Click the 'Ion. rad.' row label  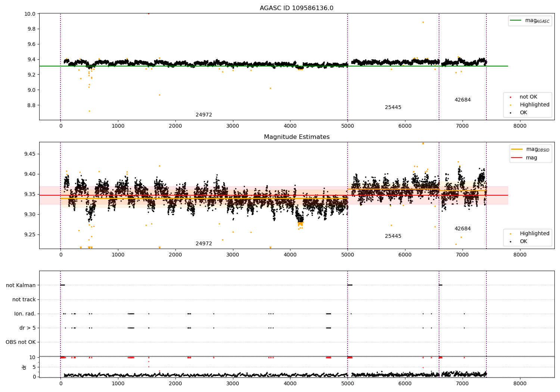point(25,314)
